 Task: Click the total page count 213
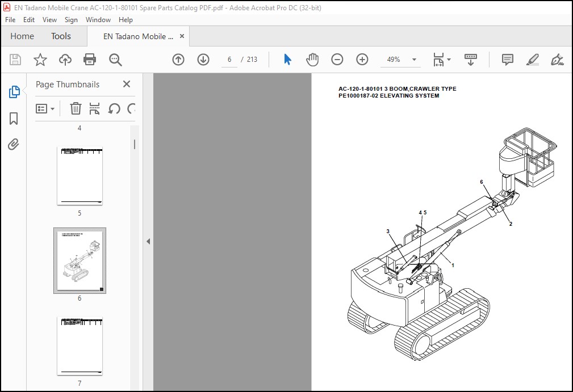252,60
